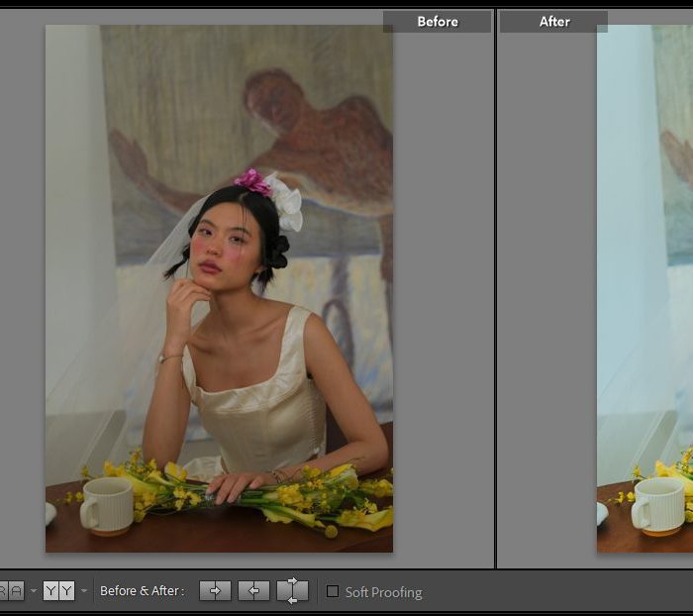Click the Before header label
The image size is (693, 616).
click(x=437, y=22)
